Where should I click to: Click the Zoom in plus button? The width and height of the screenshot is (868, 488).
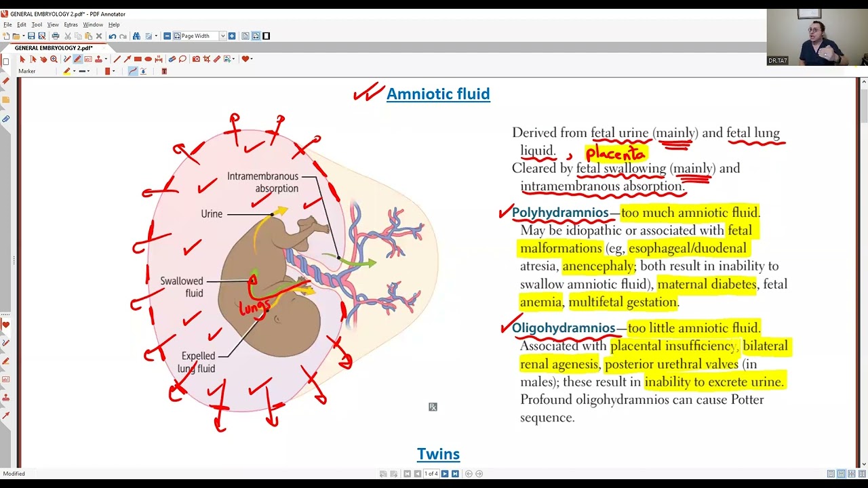232,36
